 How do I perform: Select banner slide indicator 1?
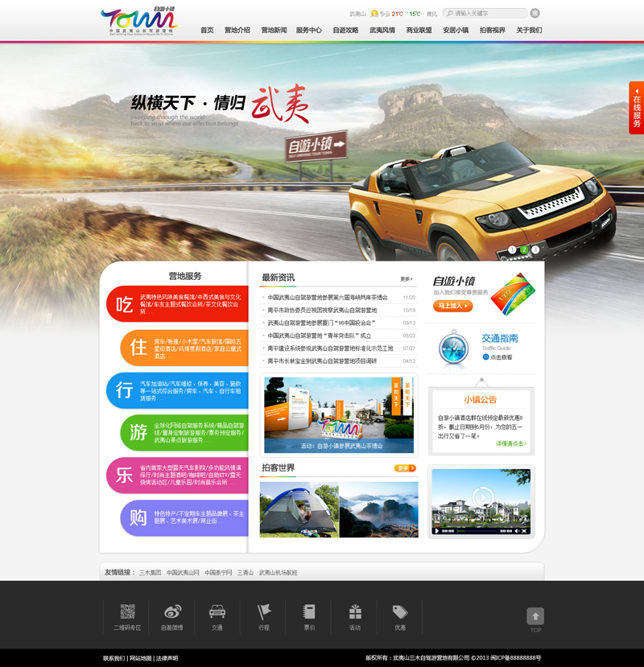(x=512, y=249)
